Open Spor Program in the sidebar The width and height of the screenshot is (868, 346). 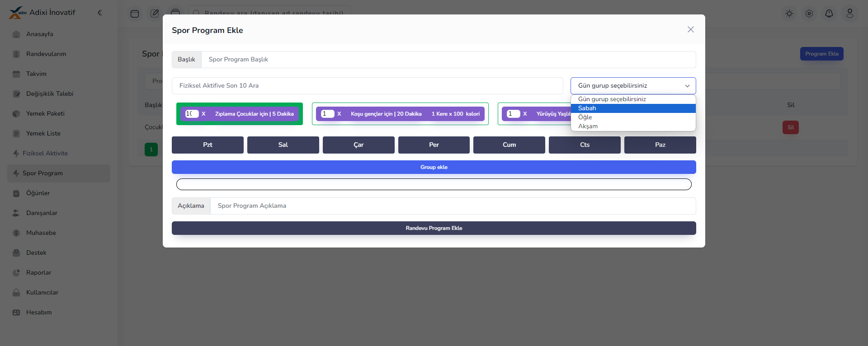pyautogui.click(x=59, y=173)
